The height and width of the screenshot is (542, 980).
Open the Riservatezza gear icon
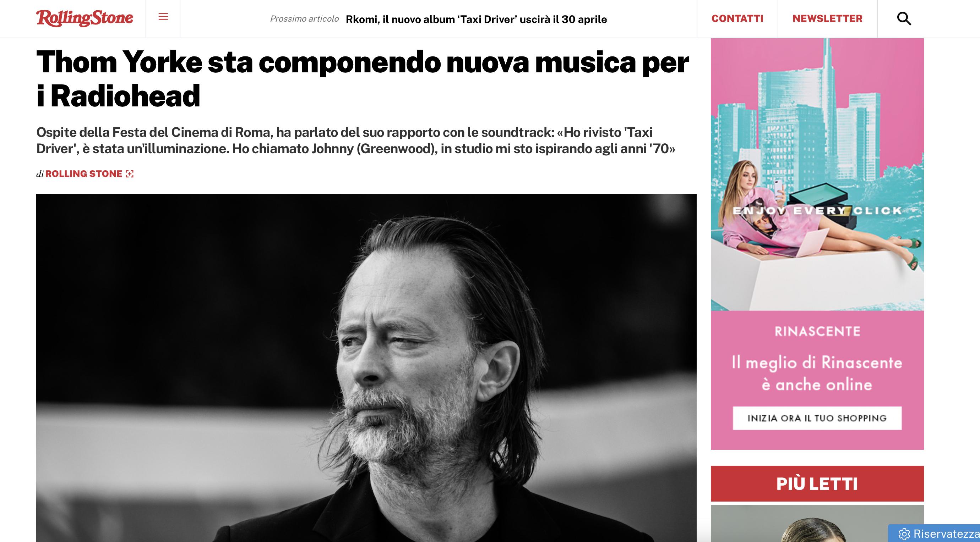[x=904, y=534]
